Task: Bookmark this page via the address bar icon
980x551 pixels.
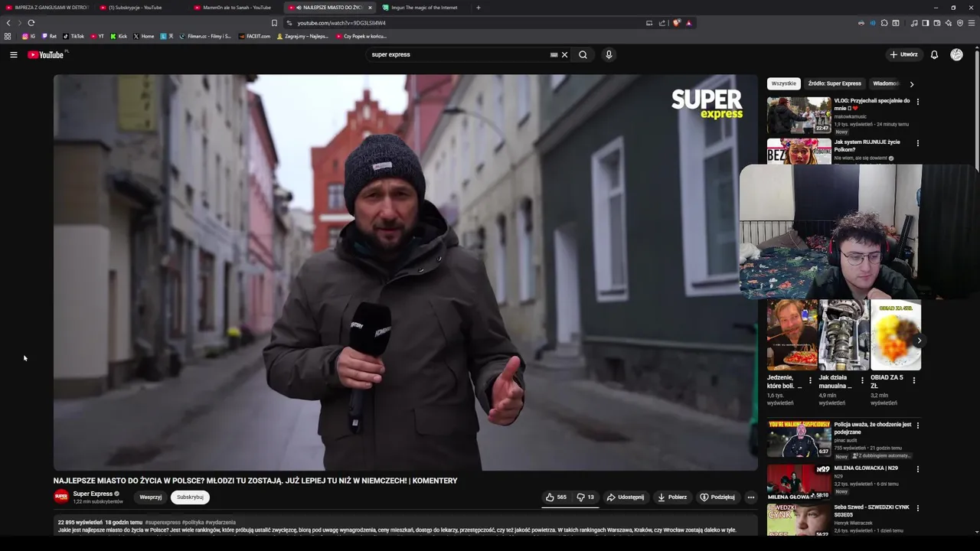Action: click(274, 22)
